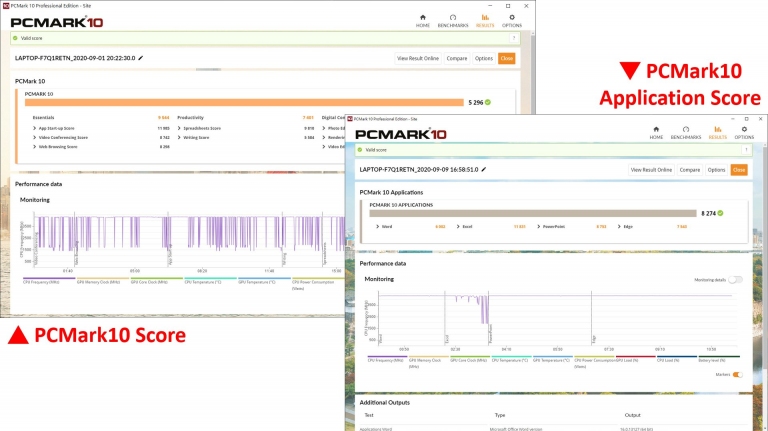The width and height of the screenshot is (768, 431).
Task: Click Options button in back window
Action: point(483,58)
